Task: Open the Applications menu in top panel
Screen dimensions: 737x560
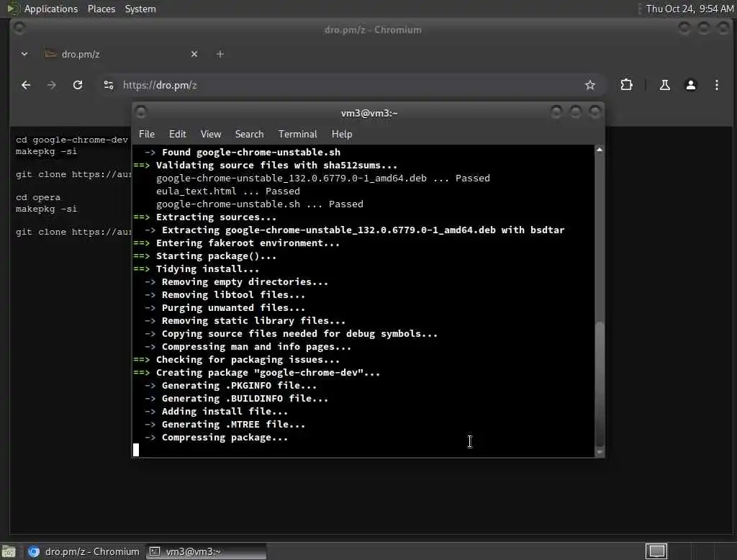Action: 51,9
